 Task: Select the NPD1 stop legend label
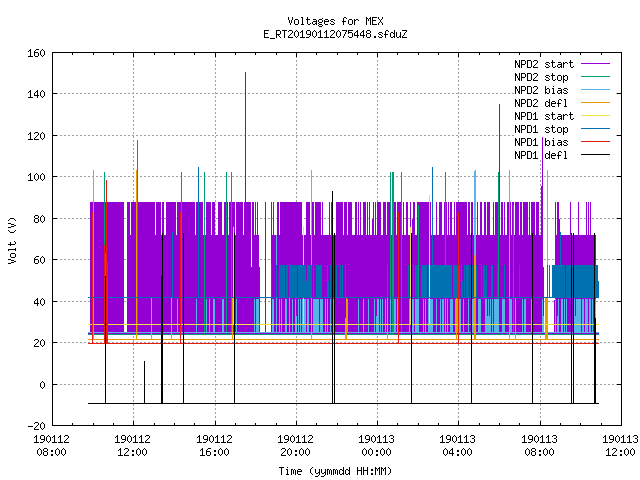pyautogui.click(x=541, y=129)
